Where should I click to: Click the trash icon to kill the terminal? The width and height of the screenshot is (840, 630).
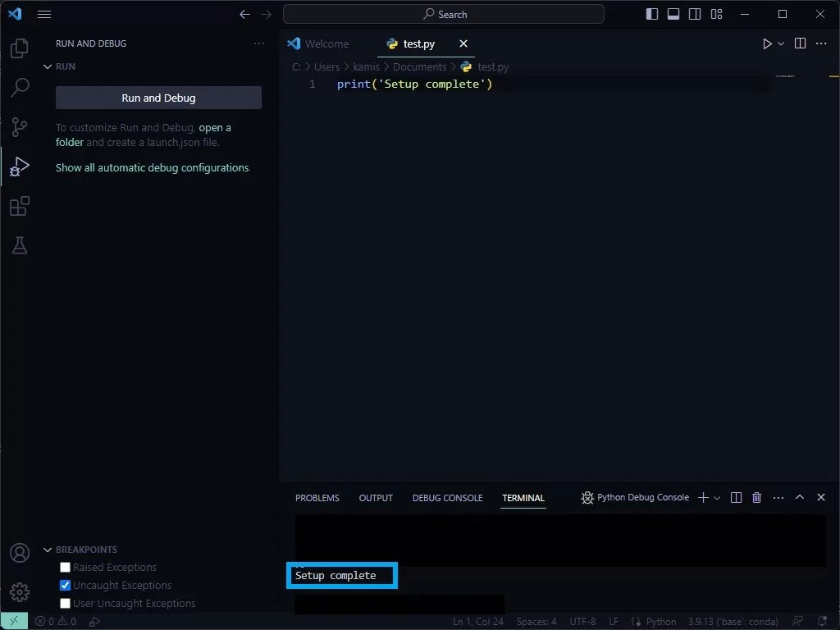(x=756, y=497)
